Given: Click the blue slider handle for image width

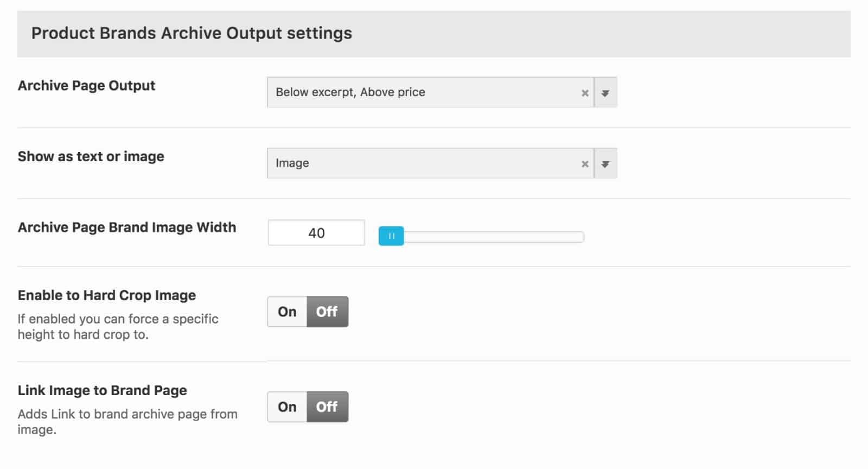Looking at the screenshot, I should pyautogui.click(x=391, y=236).
